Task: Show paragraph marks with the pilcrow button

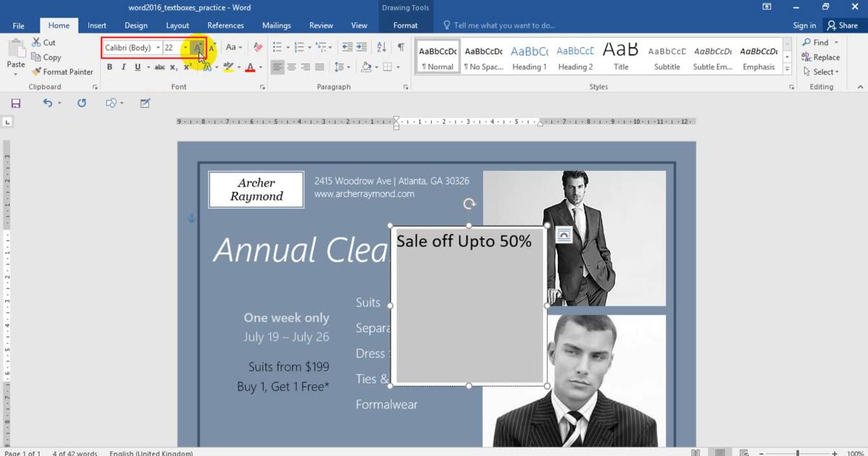Action: (x=401, y=48)
